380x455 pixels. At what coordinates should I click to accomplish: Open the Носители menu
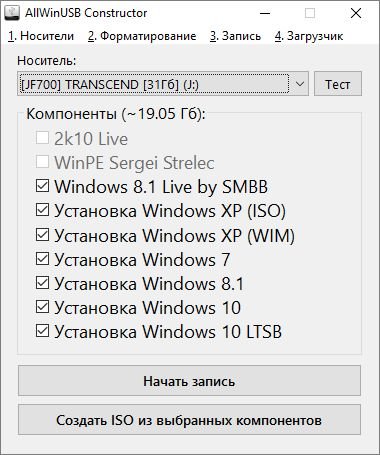pos(41,36)
